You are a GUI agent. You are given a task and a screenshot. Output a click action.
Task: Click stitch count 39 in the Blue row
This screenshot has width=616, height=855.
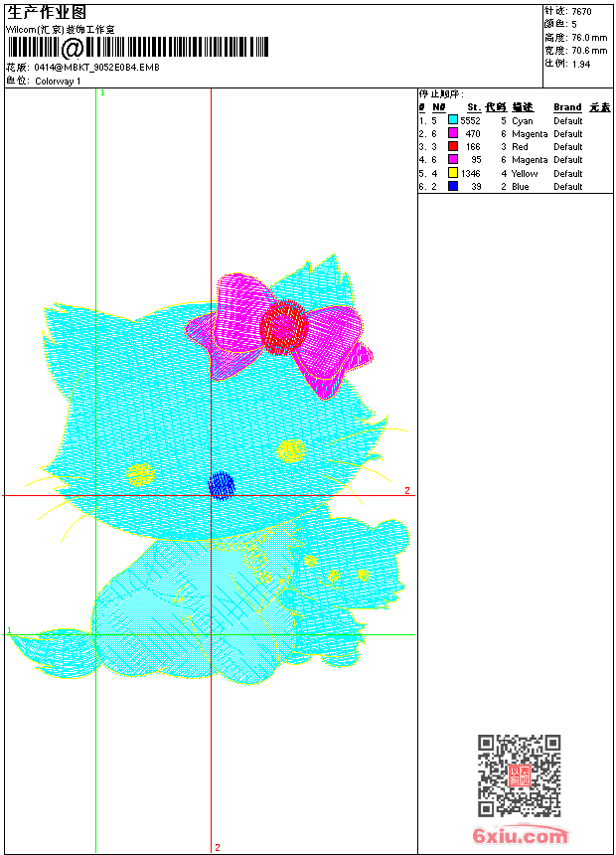point(477,187)
